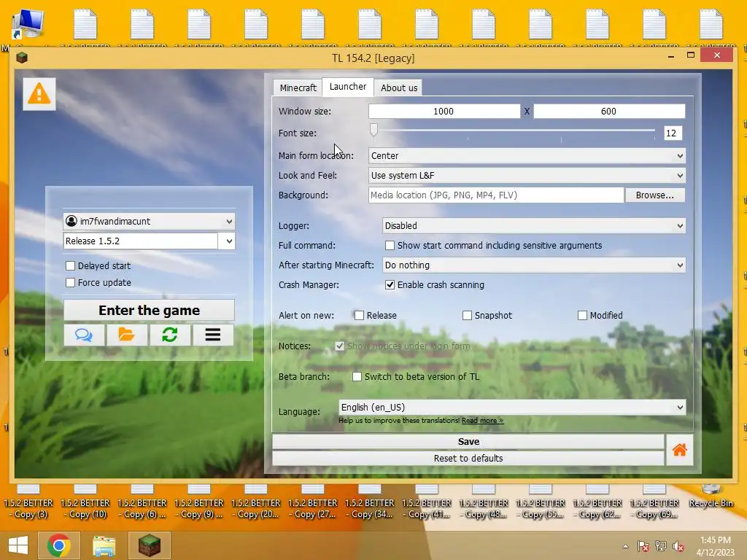Image resolution: width=747 pixels, height=560 pixels.
Task: Check the Snapshot alert checkbox
Action: [467, 315]
